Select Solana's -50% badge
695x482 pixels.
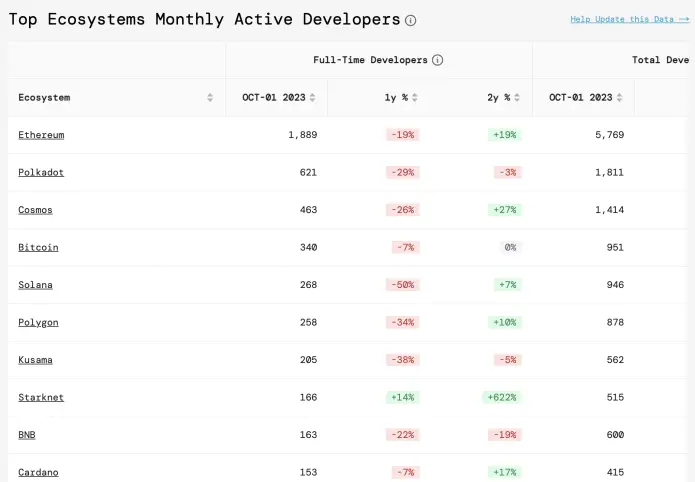coord(402,285)
